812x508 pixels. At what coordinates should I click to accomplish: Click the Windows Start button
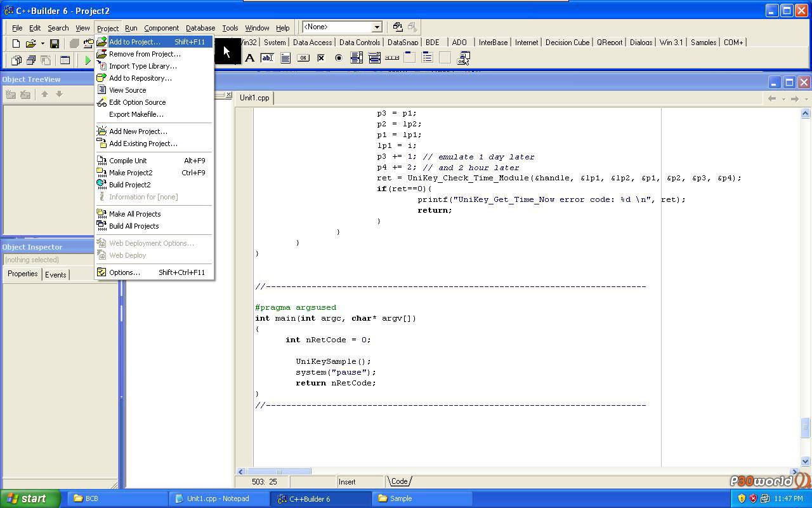30,498
